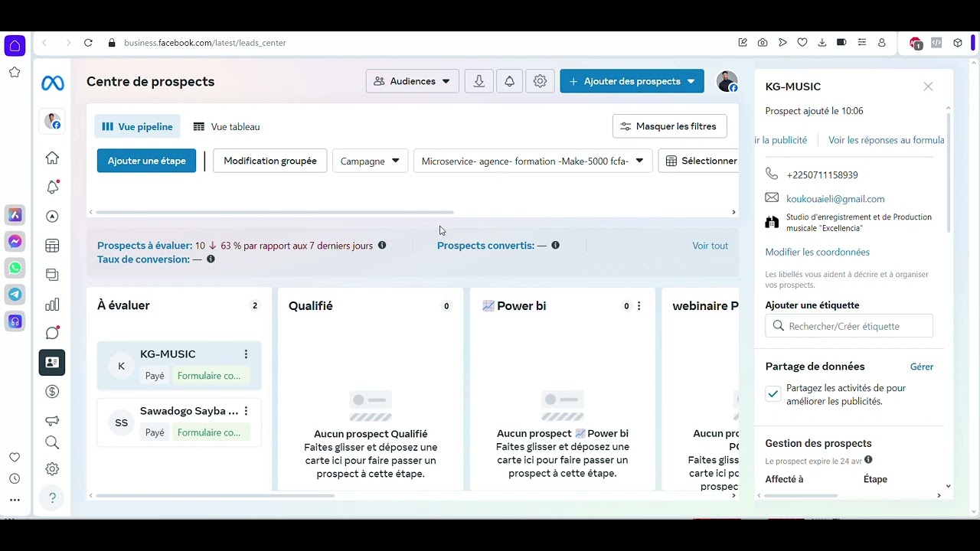980x551 pixels.
Task: Show info about Taux de conversion
Action: click(x=211, y=259)
